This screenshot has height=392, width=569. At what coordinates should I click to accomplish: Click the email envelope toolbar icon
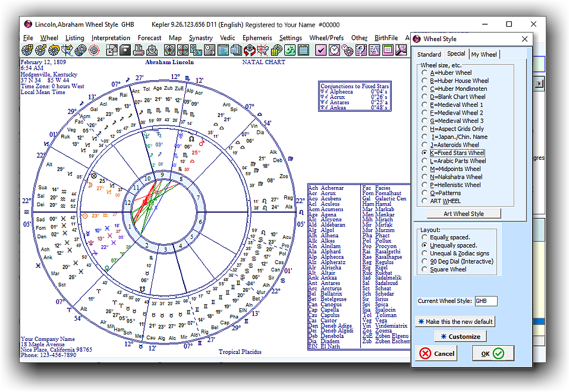[x=152, y=50]
